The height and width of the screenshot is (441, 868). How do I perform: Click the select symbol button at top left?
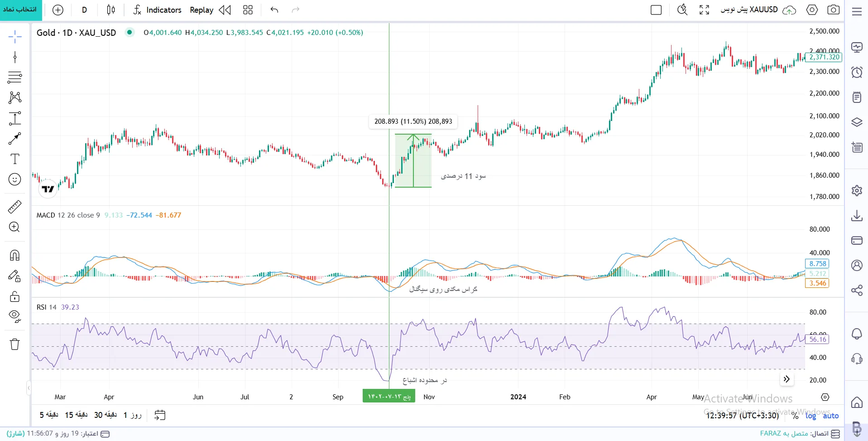point(21,10)
